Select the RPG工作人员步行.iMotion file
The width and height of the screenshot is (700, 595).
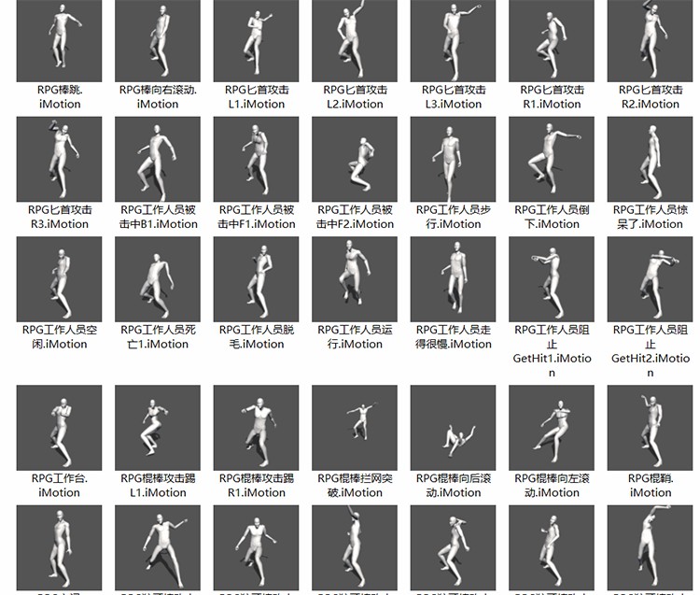pyautogui.click(x=453, y=160)
